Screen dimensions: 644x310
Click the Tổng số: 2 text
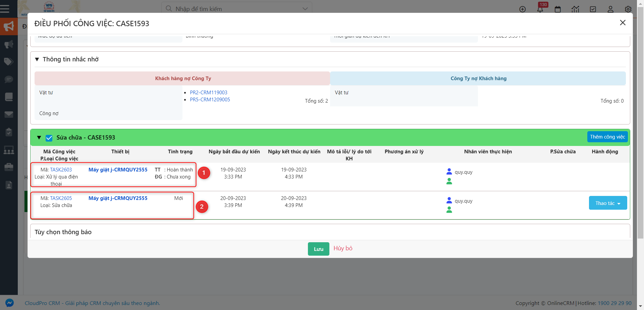(316, 101)
